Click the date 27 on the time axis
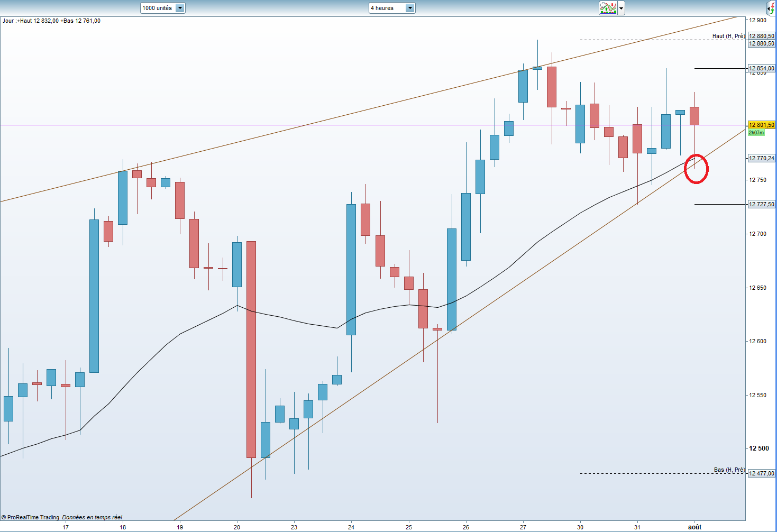This screenshot has width=777, height=532. click(x=523, y=527)
